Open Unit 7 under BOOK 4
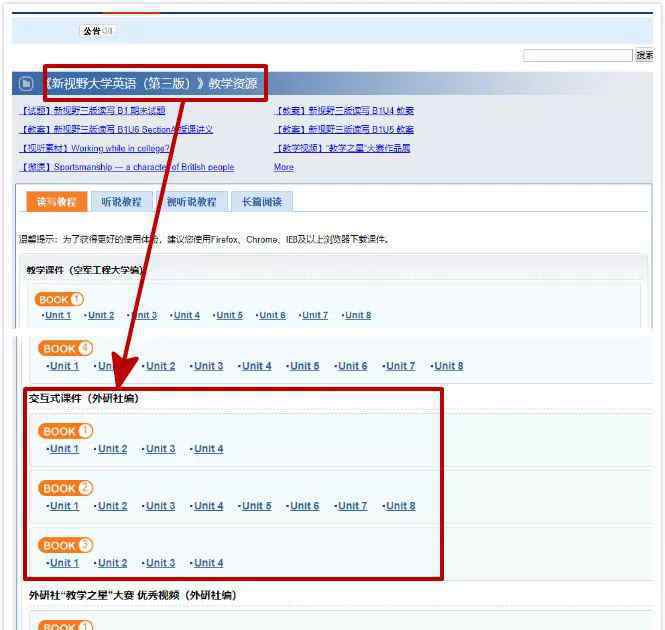Viewport: 665px width, 630px height. point(401,366)
